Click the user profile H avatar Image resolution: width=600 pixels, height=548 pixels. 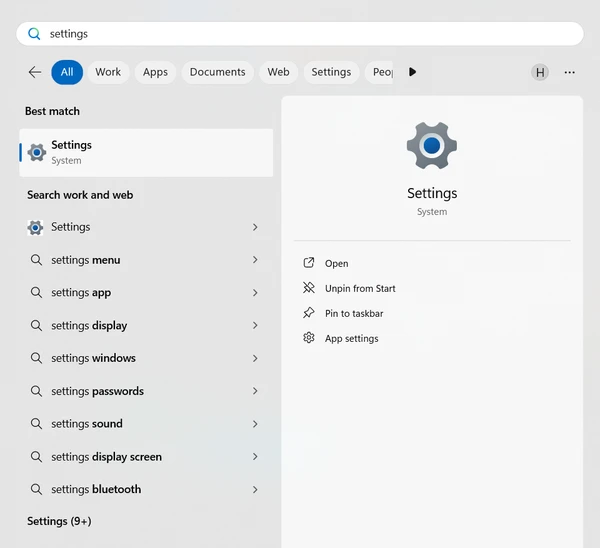(x=540, y=72)
